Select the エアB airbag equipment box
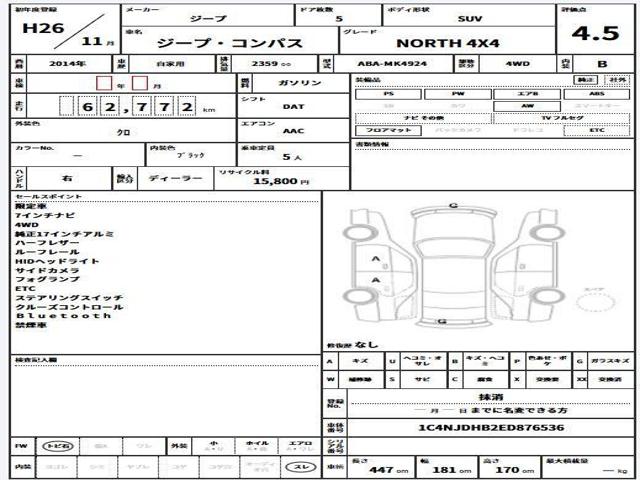640x480 pixels. [x=527, y=94]
